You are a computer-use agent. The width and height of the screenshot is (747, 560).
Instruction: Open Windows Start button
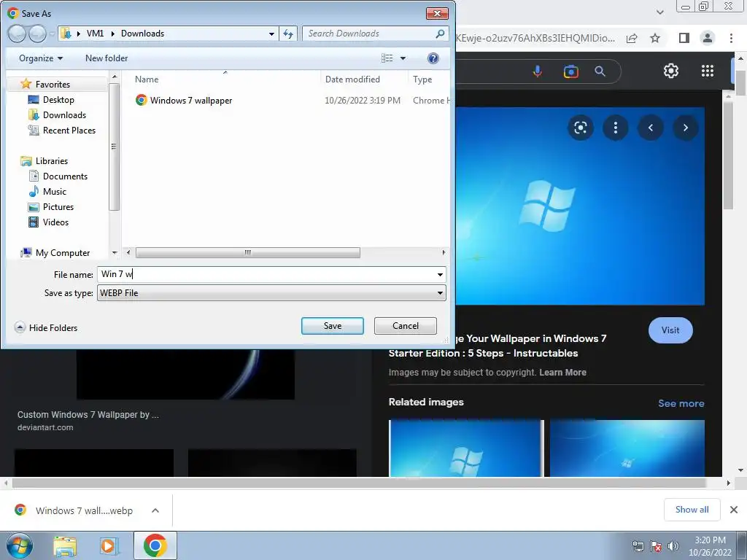(20, 545)
